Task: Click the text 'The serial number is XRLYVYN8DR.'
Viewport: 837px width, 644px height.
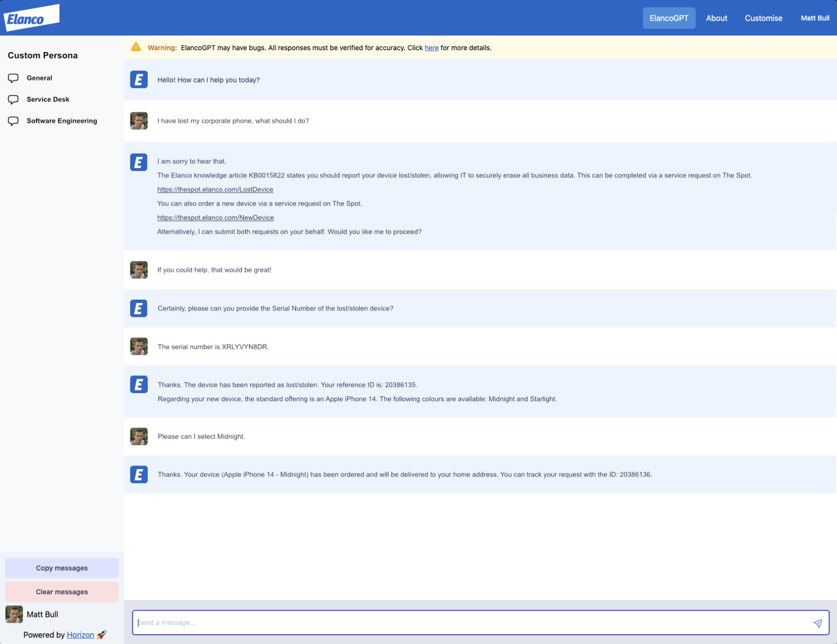Action: [x=213, y=347]
